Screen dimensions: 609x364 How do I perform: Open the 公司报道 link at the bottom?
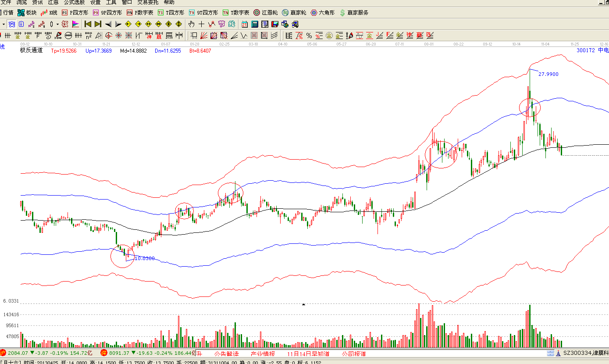(x=353, y=353)
